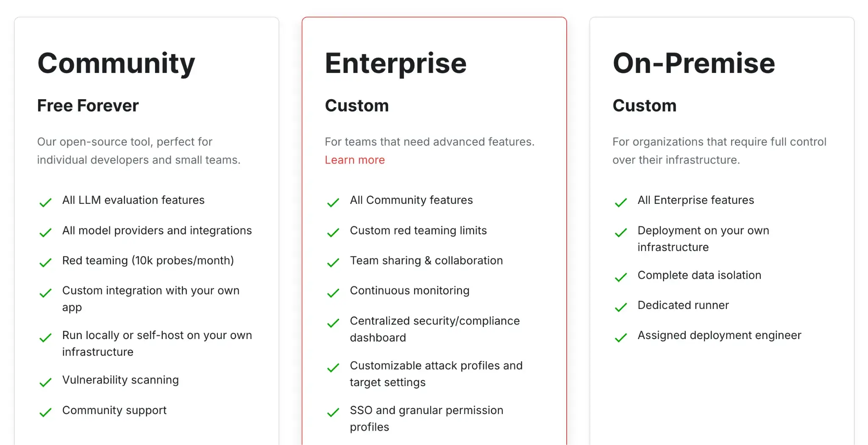Screen dimensions: 868x445
Task: Click the Free Forever price label
Action: coord(88,106)
